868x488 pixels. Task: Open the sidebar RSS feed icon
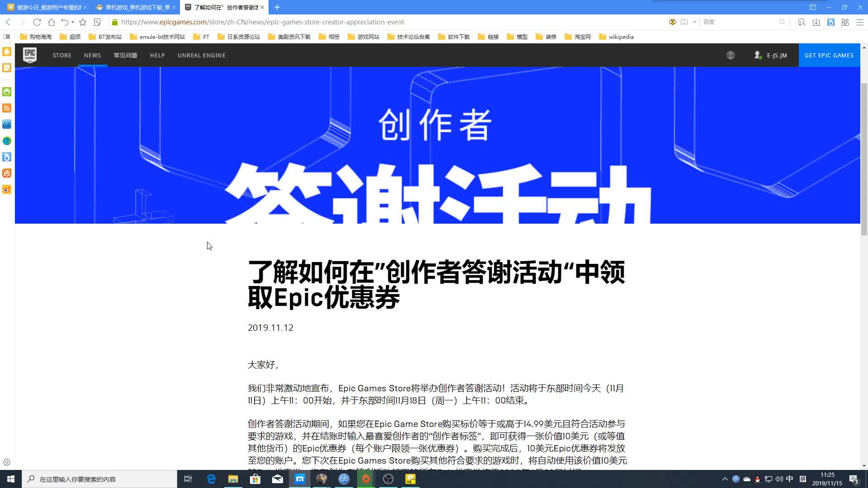pos(7,108)
